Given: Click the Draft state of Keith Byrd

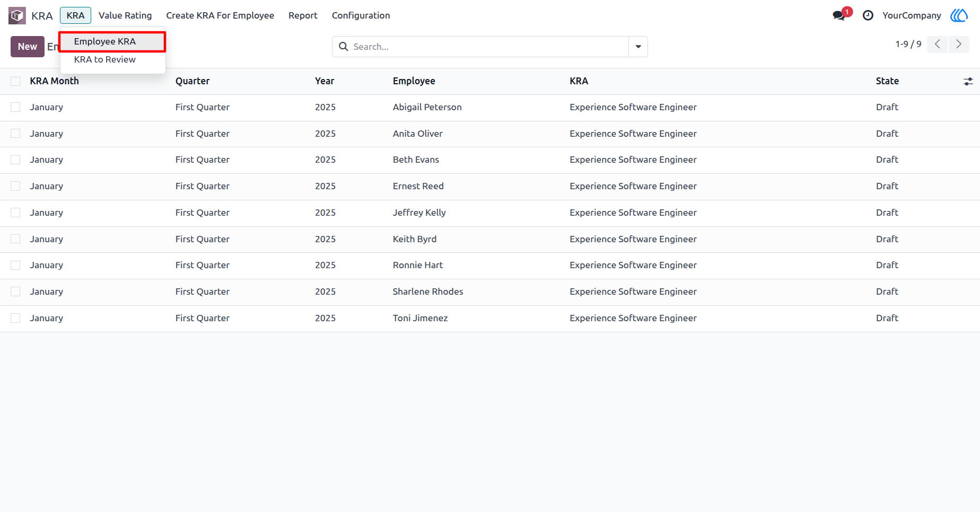Looking at the screenshot, I should click(x=887, y=239).
